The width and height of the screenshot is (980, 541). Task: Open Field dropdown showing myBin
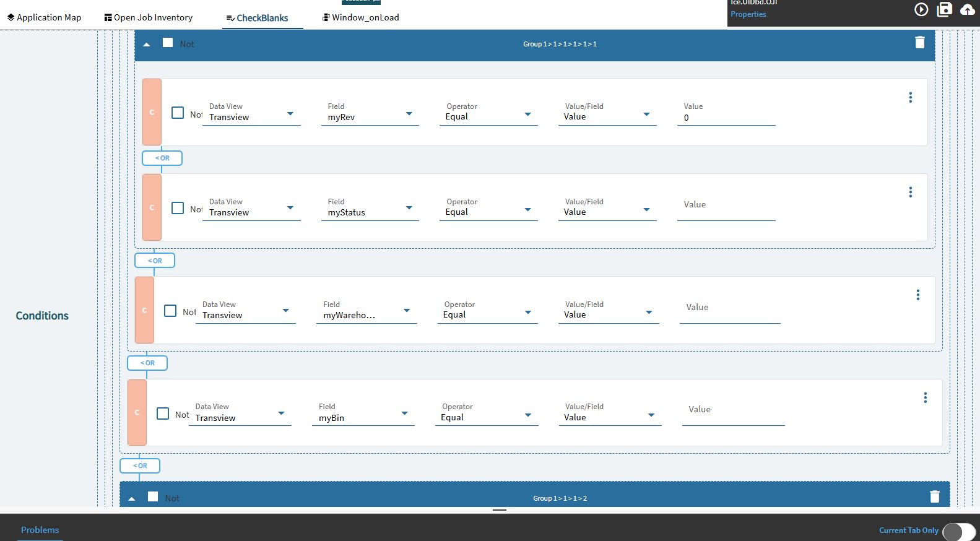point(363,413)
